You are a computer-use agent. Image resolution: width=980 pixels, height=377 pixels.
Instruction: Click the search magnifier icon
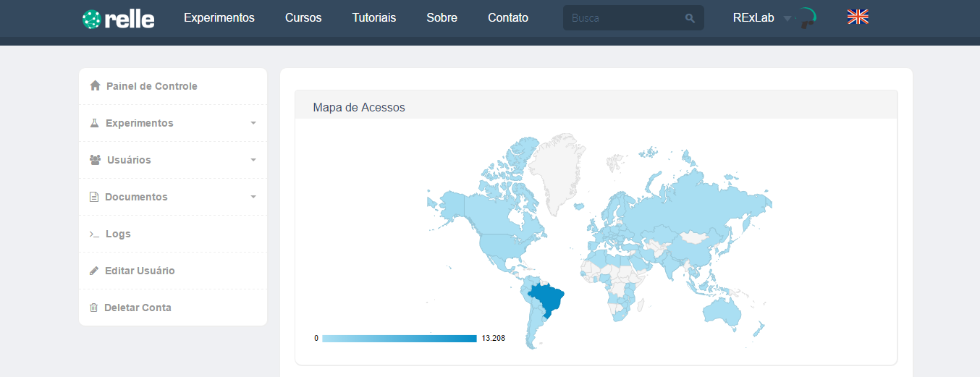pyautogui.click(x=690, y=18)
